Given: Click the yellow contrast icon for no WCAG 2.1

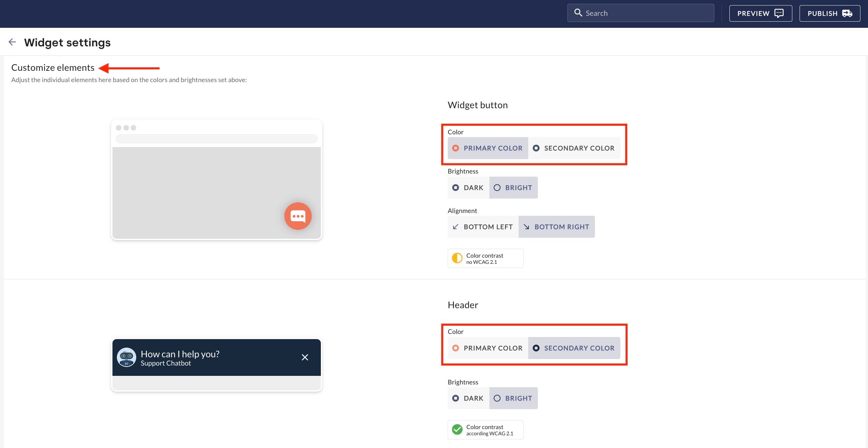Looking at the screenshot, I should 457,258.
